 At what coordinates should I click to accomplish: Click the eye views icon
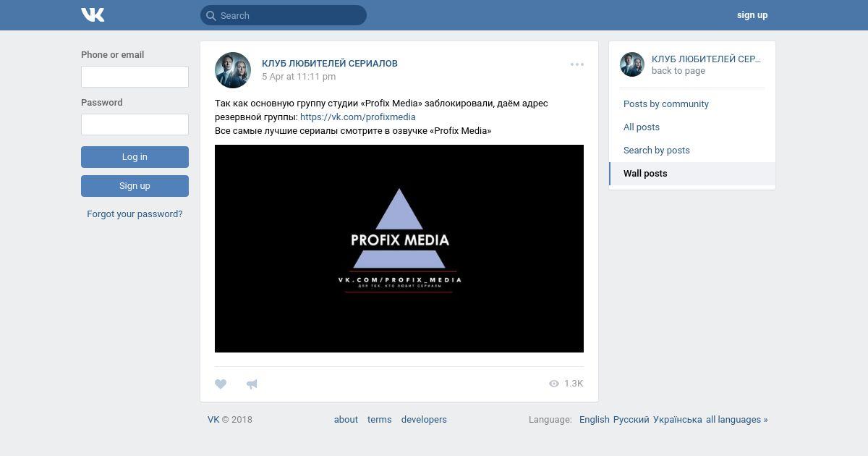click(x=554, y=384)
